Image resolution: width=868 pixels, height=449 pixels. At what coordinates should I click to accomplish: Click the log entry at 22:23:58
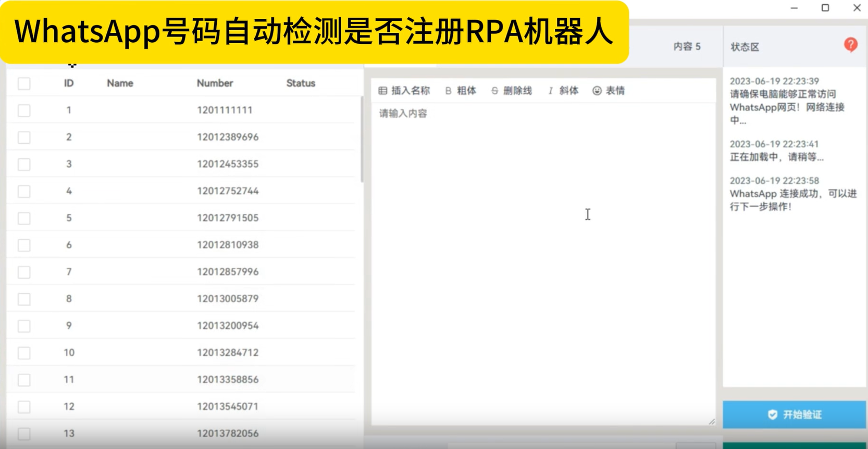pyautogui.click(x=793, y=194)
